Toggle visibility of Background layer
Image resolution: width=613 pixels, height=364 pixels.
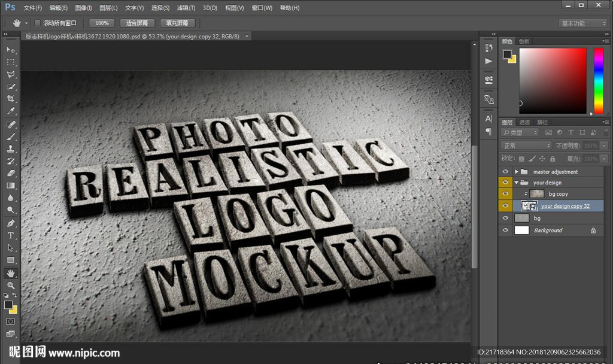tap(506, 230)
